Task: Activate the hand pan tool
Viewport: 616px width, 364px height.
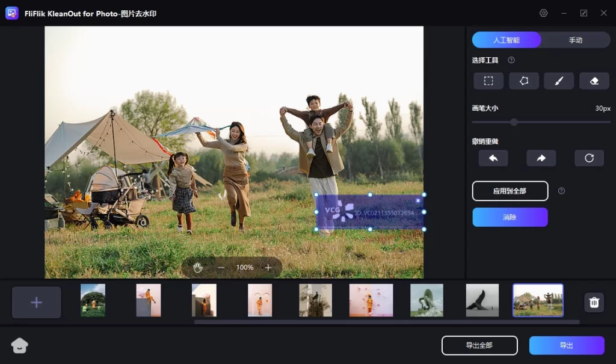Action: (198, 267)
